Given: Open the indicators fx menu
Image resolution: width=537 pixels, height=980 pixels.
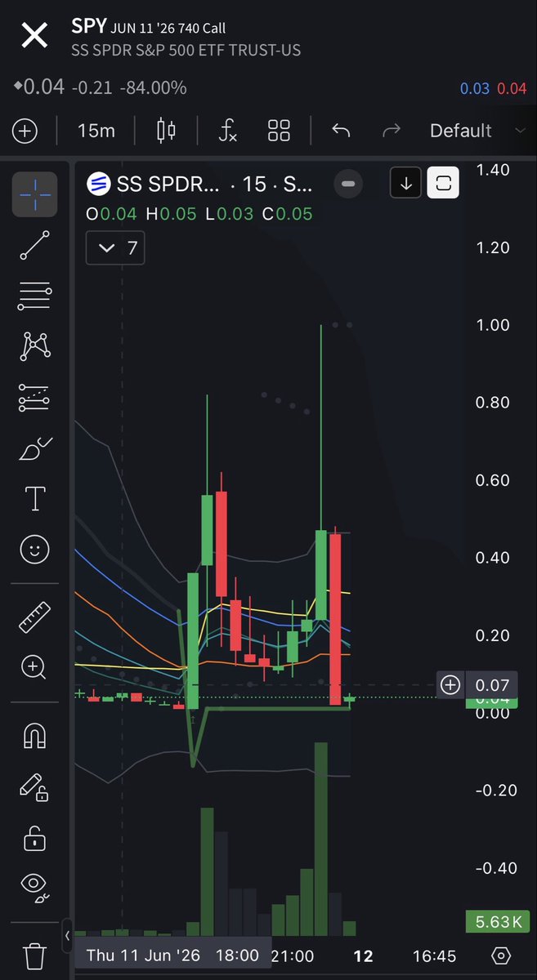Looking at the screenshot, I should tap(228, 131).
